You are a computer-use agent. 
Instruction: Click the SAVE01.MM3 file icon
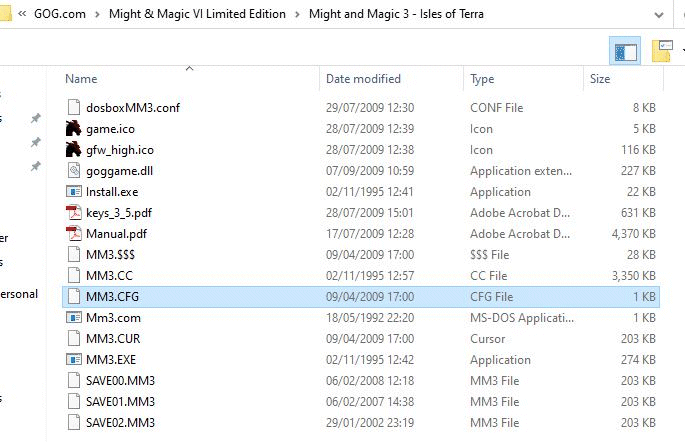(x=74, y=401)
